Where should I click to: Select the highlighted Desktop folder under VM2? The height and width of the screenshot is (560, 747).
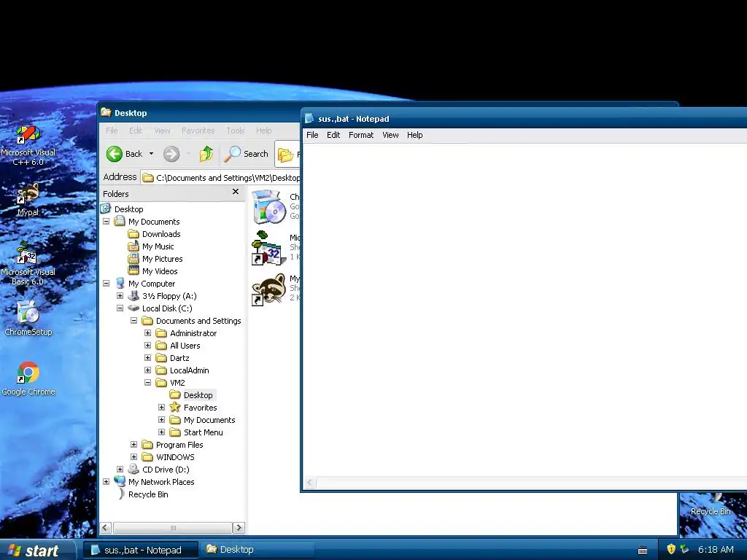pos(192,394)
